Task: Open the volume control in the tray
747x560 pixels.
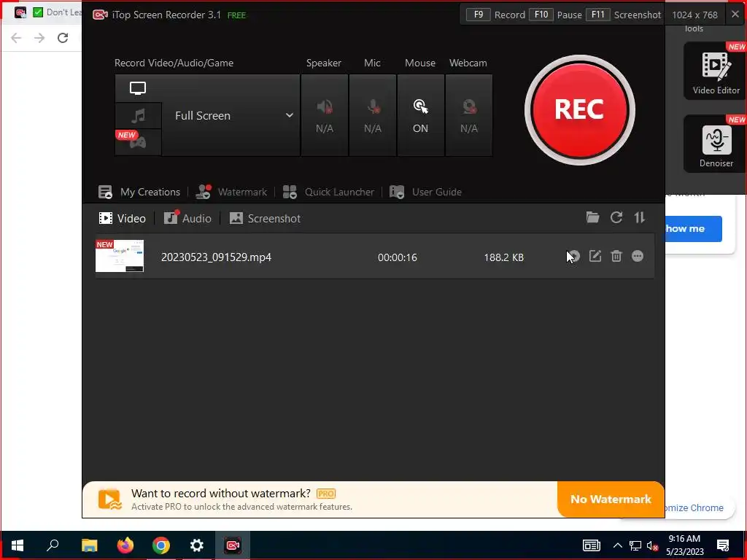Action: point(653,545)
